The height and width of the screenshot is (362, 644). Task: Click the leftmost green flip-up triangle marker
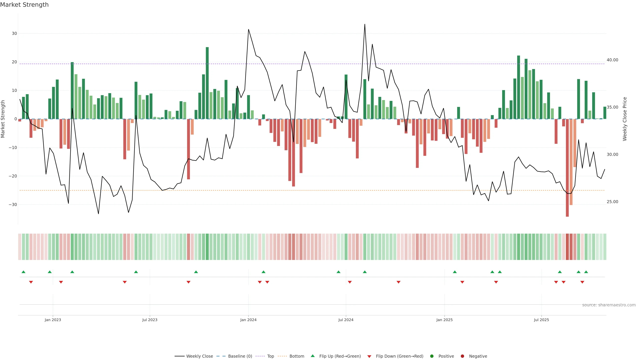23,272
